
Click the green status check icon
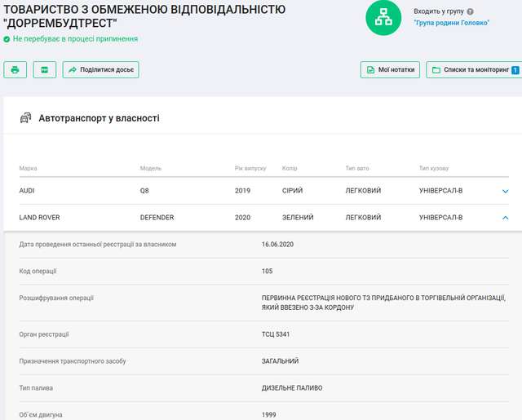(x=7, y=38)
